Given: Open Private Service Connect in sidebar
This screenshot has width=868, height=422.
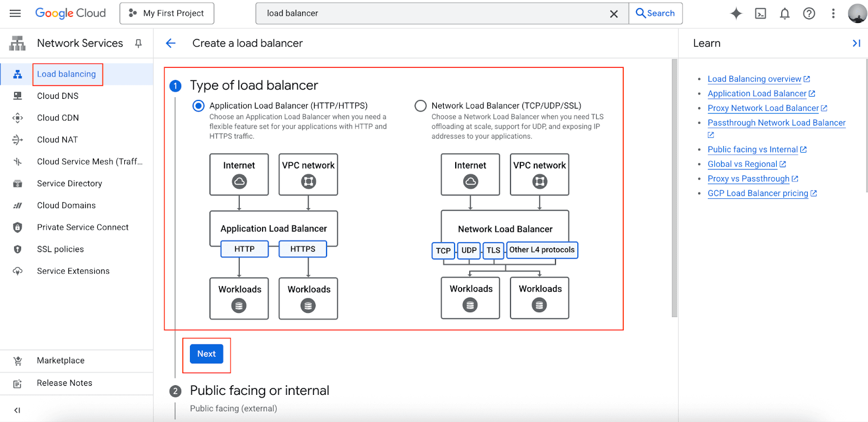Looking at the screenshot, I should pyautogui.click(x=82, y=227).
